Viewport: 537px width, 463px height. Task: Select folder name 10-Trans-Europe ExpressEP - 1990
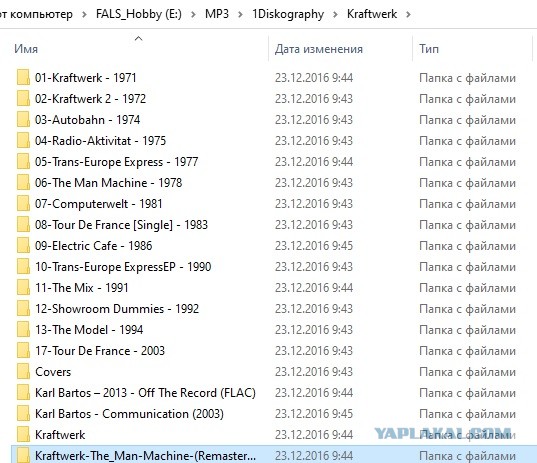pyautogui.click(x=123, y=267)
